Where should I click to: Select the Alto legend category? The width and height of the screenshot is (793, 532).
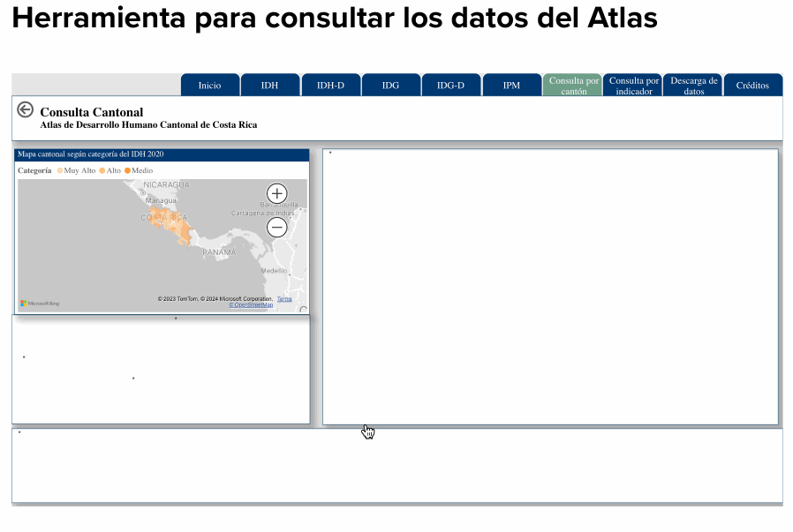pos(110,170)
